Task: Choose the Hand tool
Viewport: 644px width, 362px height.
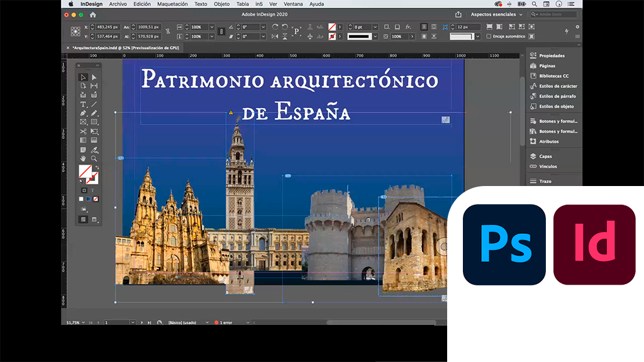Action: pos(83,158)
